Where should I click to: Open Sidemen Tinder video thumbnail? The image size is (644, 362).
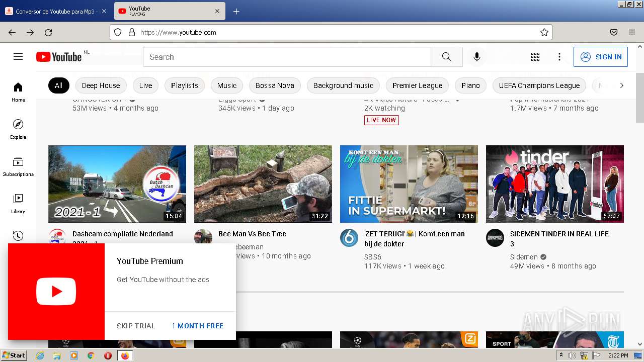pos(555,184)
